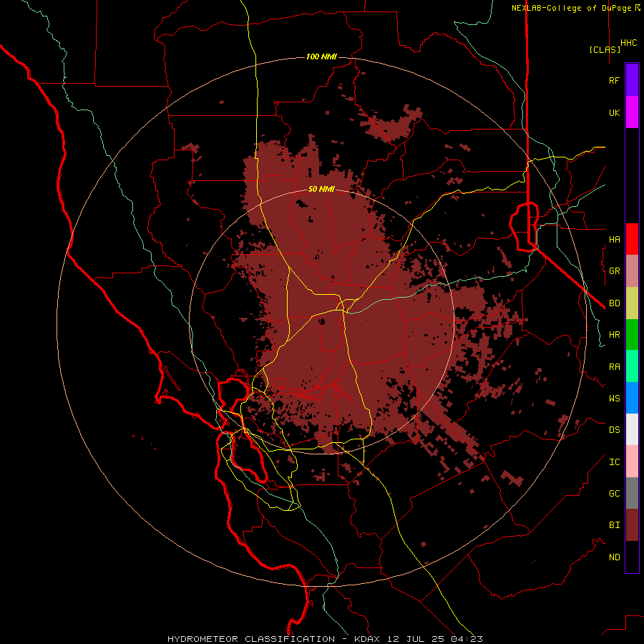The width and height of the screenshot is (644, 644).
Task: Click the HA legend label
Action: (614, 239)
